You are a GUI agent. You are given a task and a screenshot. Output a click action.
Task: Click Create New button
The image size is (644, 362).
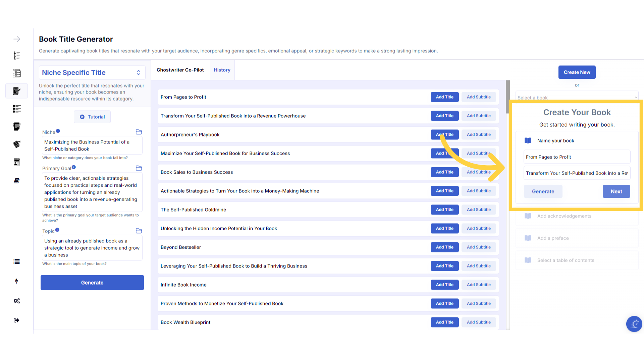click(x=577, y=72)
